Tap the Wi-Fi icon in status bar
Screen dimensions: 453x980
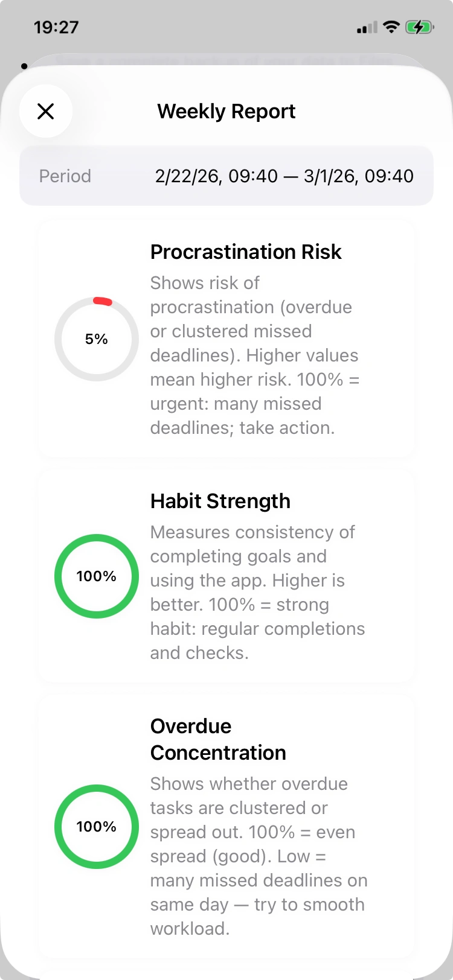(x=391, y=27)
